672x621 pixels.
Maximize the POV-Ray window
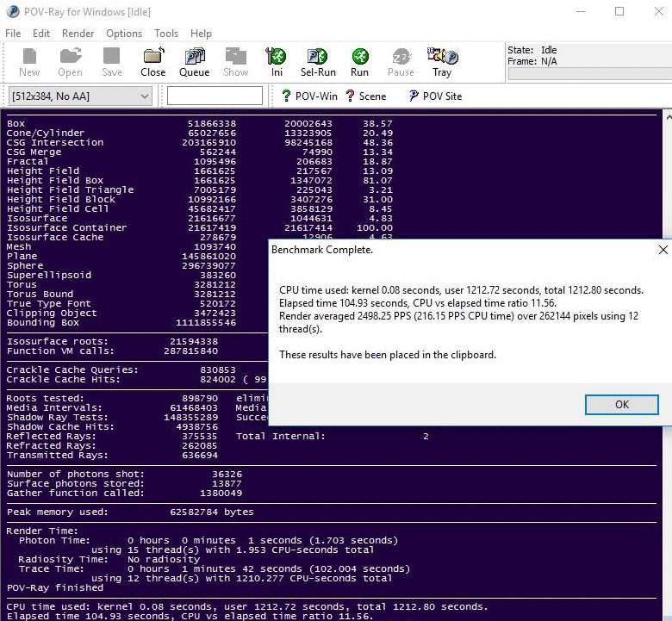click(x=619, y=11)
